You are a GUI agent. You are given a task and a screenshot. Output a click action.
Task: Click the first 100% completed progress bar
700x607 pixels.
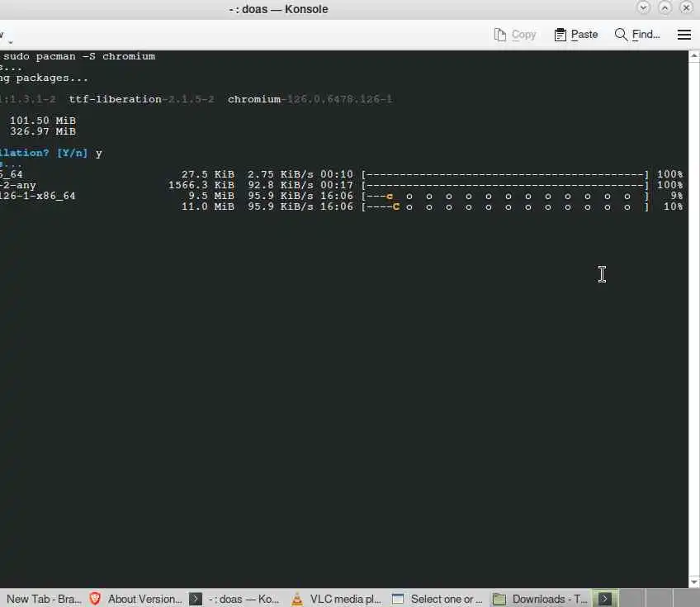click(505, 174)
